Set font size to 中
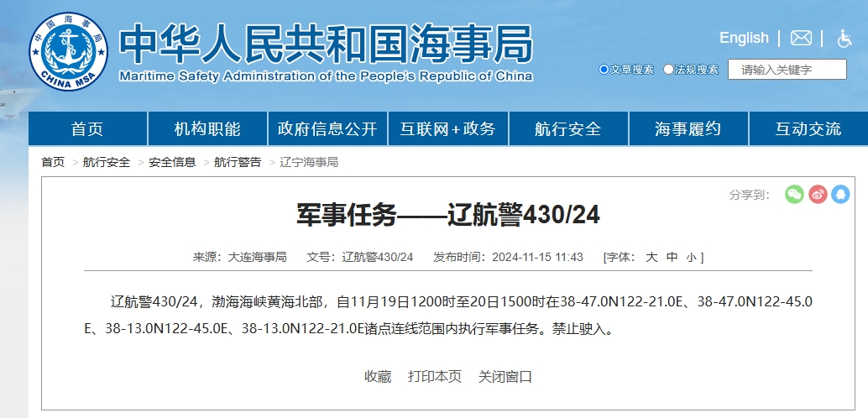 pyautogui.click(x=672, y=257)
